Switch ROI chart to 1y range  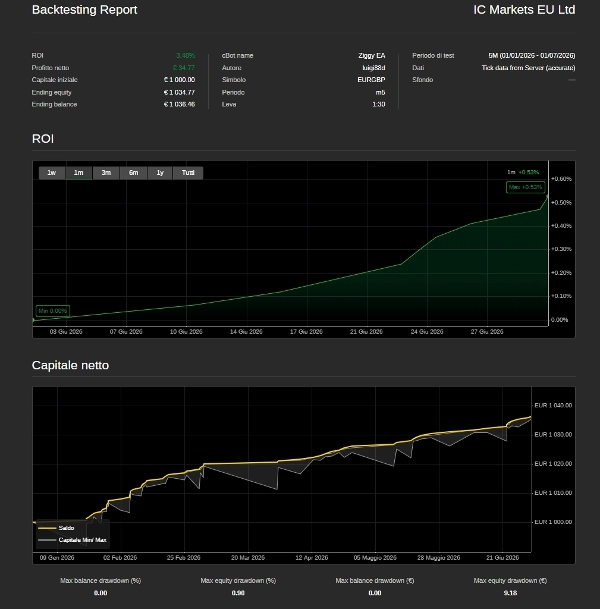pyautogui.click(x=160, y=173)
